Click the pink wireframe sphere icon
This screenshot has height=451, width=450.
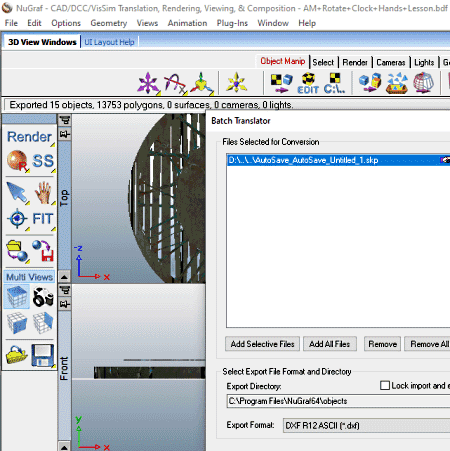click(423, 83)
